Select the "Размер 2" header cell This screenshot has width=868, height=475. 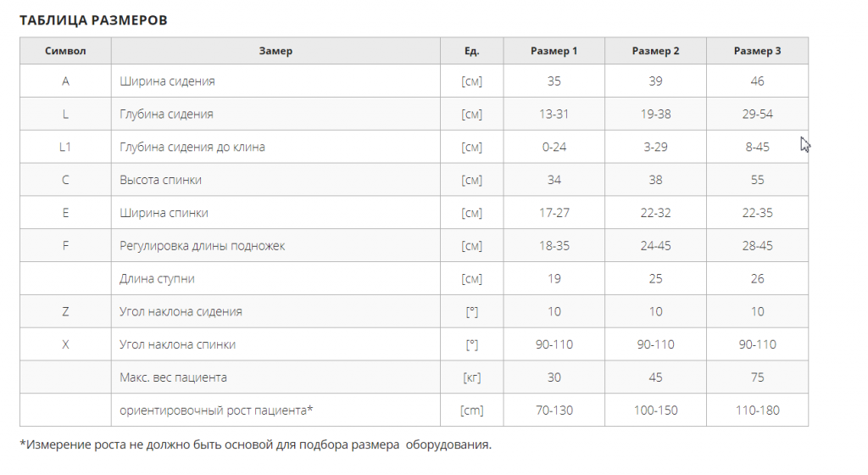coord(655,51)
